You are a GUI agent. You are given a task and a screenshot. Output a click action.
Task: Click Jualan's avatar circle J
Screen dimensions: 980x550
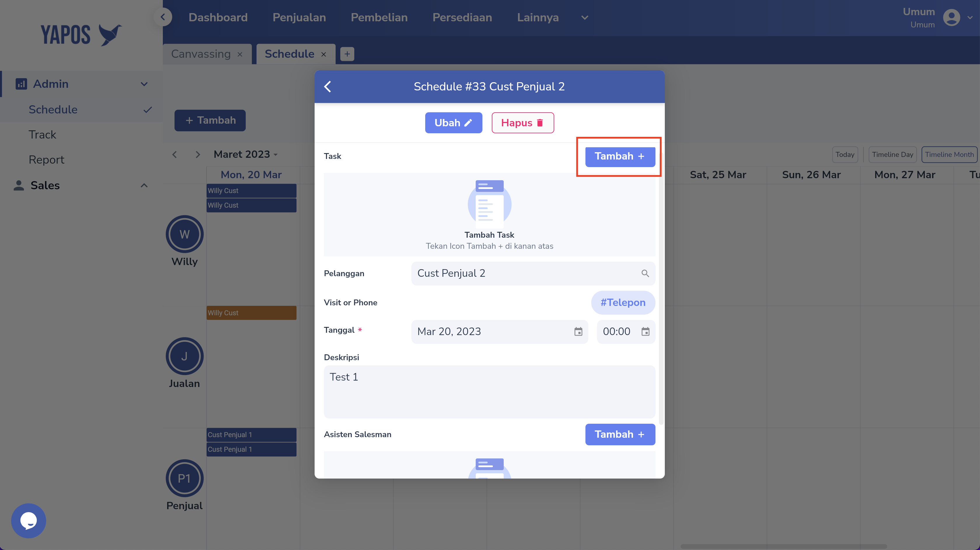coord(184,356)
